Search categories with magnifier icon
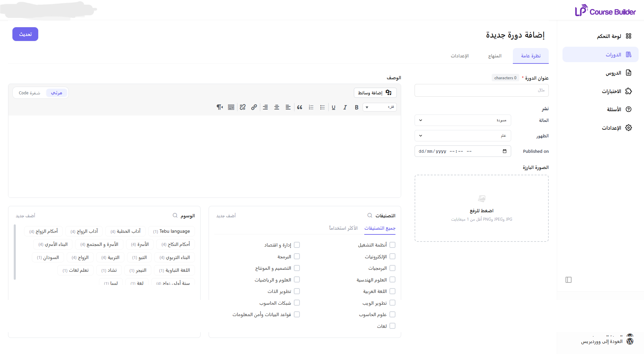 tap(370, 215)
